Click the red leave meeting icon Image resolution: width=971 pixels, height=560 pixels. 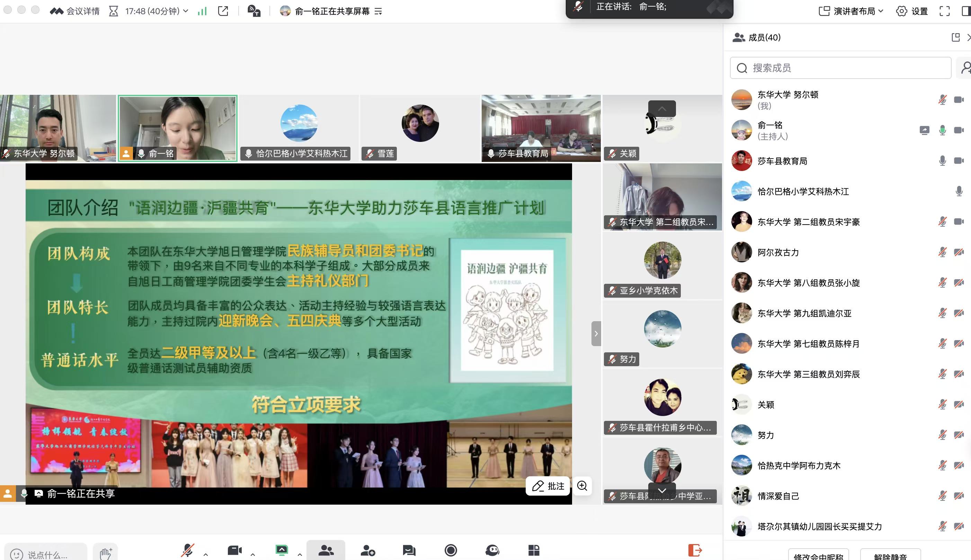[x=695, y=550]
